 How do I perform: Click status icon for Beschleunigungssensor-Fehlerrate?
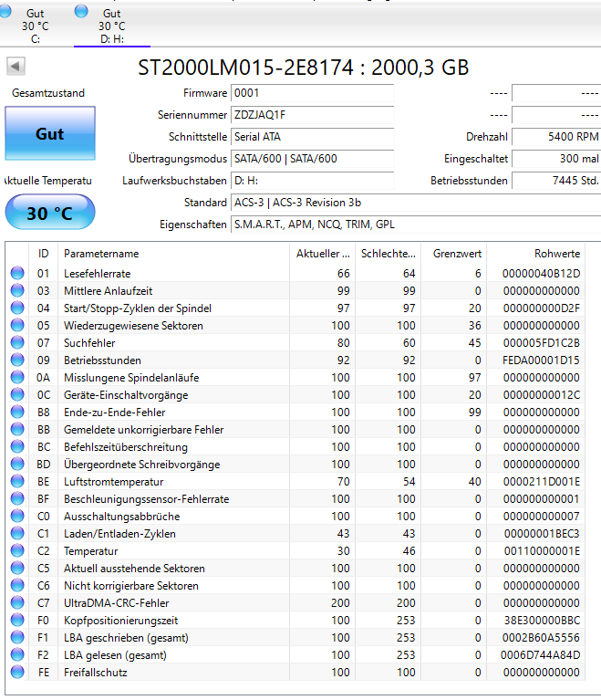17,498
